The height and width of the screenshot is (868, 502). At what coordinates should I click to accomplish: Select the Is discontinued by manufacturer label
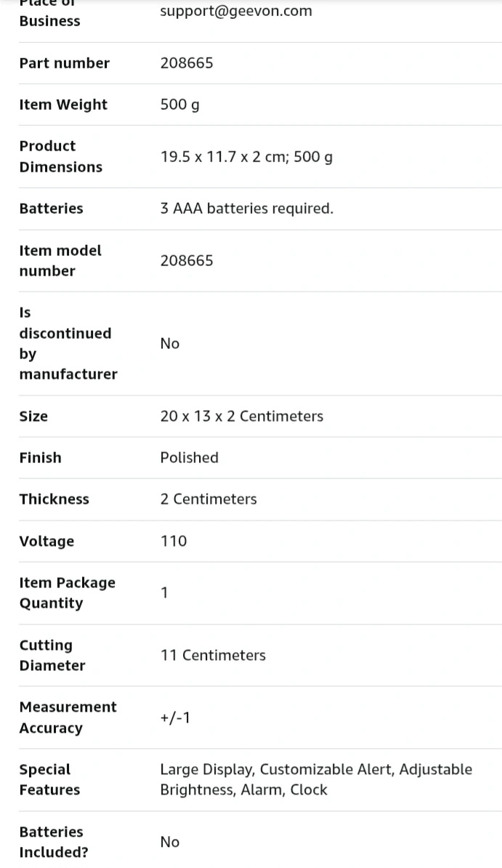pyautogui.click(x=68, y=343)
